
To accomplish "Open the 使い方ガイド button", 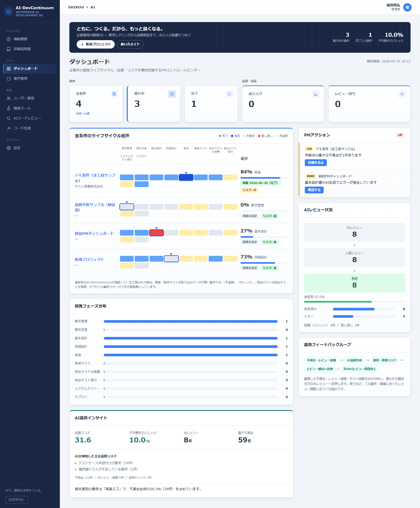I will [130, 44].
